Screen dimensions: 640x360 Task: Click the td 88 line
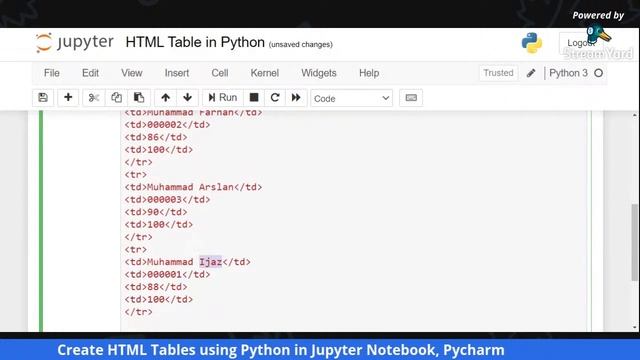(x=156, y=287)
